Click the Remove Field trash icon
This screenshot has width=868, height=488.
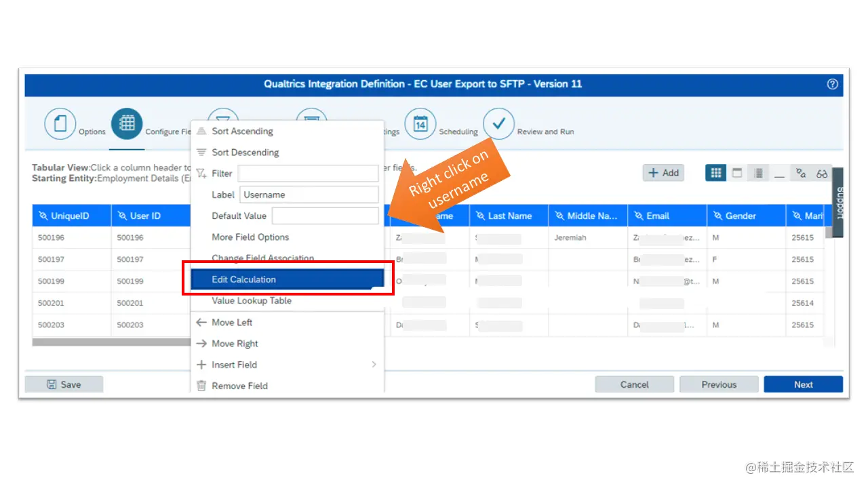[x=201, y=386]
